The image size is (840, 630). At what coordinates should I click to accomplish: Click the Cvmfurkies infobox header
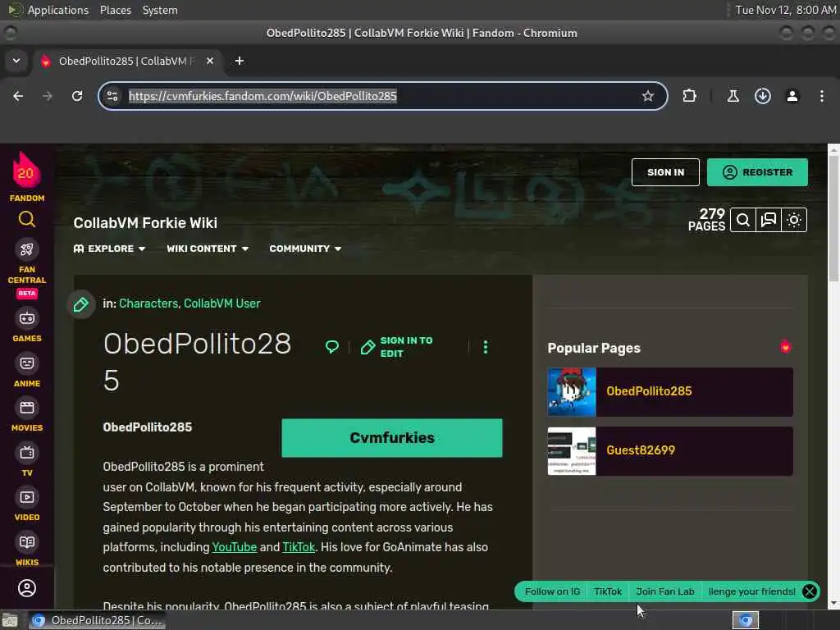tap(391, 438)
